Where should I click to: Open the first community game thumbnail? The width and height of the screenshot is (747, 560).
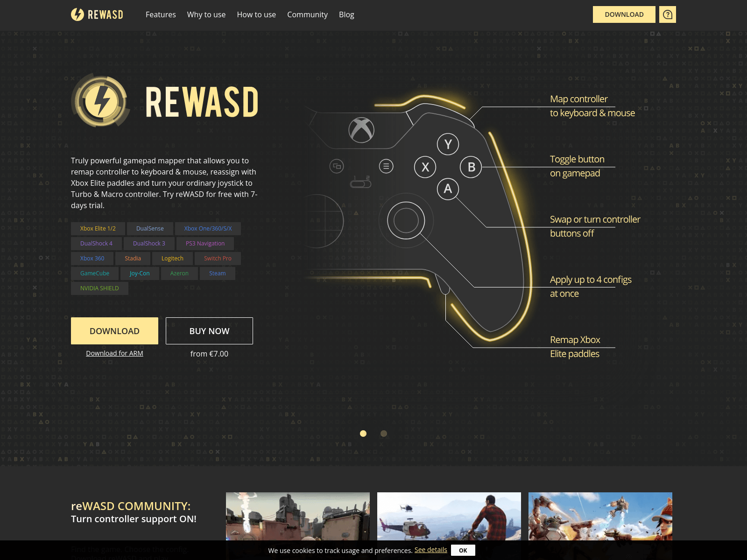(298, 517)
